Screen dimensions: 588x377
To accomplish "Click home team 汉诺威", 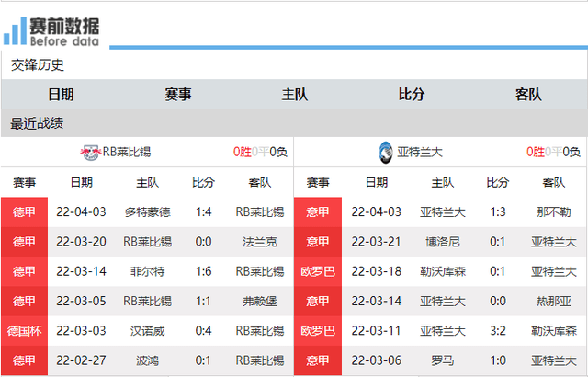I will tap(148, 331).
